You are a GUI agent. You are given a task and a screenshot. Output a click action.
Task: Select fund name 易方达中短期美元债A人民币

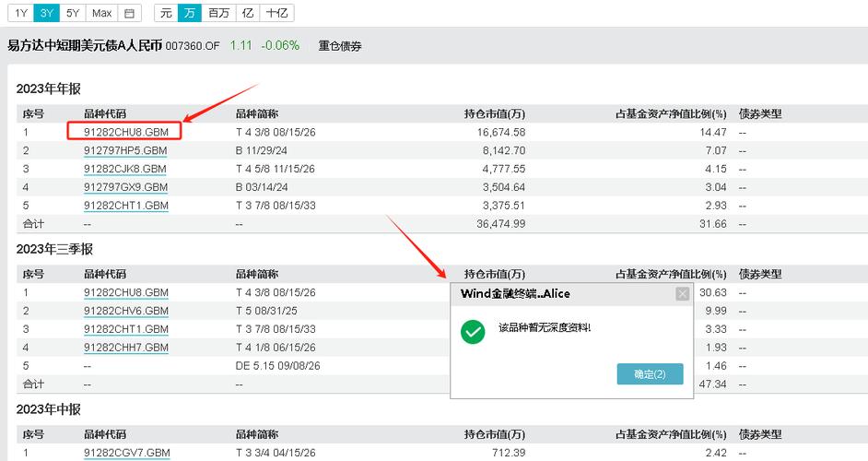click(85, 45)
